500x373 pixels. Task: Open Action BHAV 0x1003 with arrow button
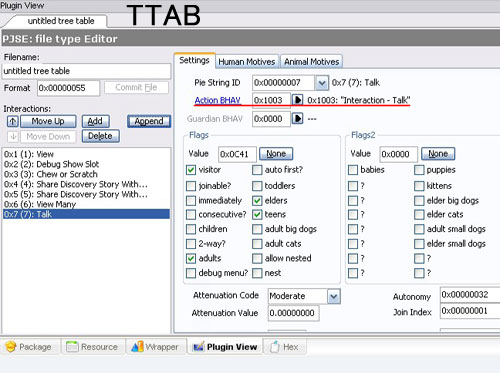click(297, 100)
